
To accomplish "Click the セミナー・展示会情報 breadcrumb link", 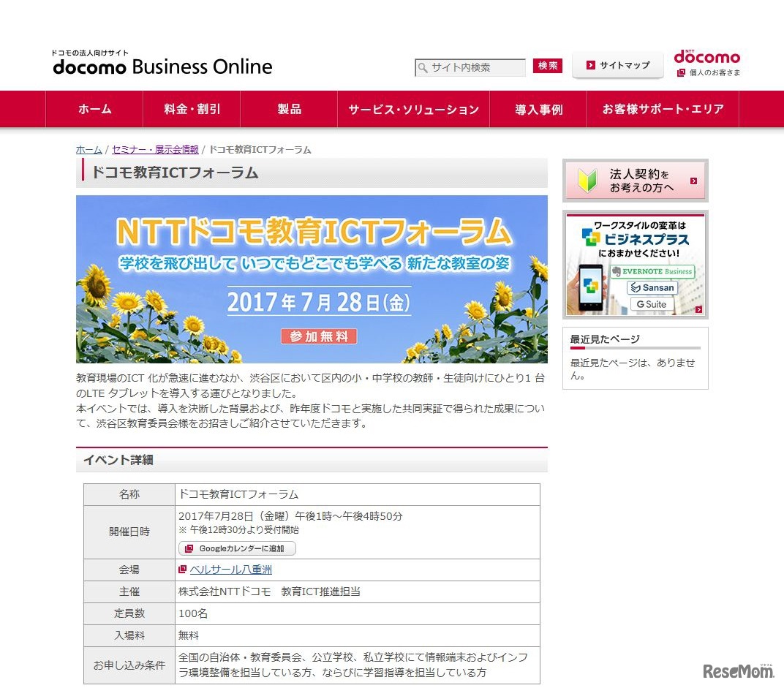I will point(155,149).
